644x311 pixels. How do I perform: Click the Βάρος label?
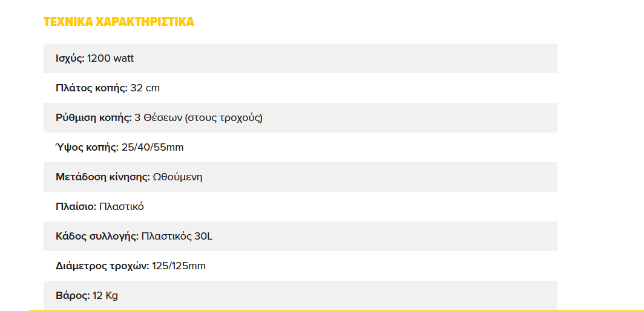coord(73,296)
